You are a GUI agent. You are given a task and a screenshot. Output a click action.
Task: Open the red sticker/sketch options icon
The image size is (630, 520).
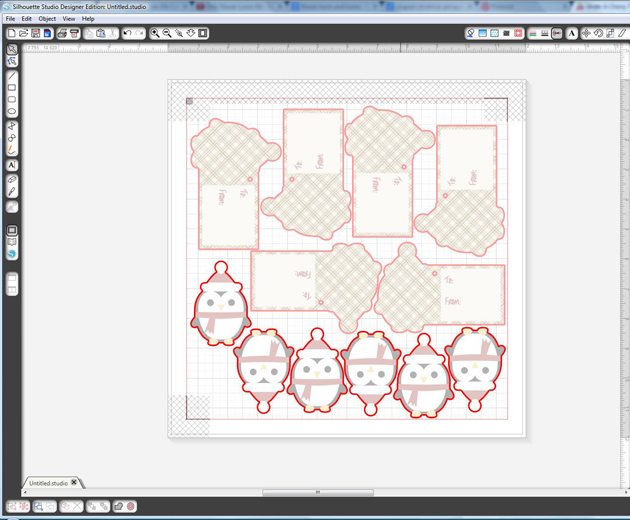pos(518,33)
